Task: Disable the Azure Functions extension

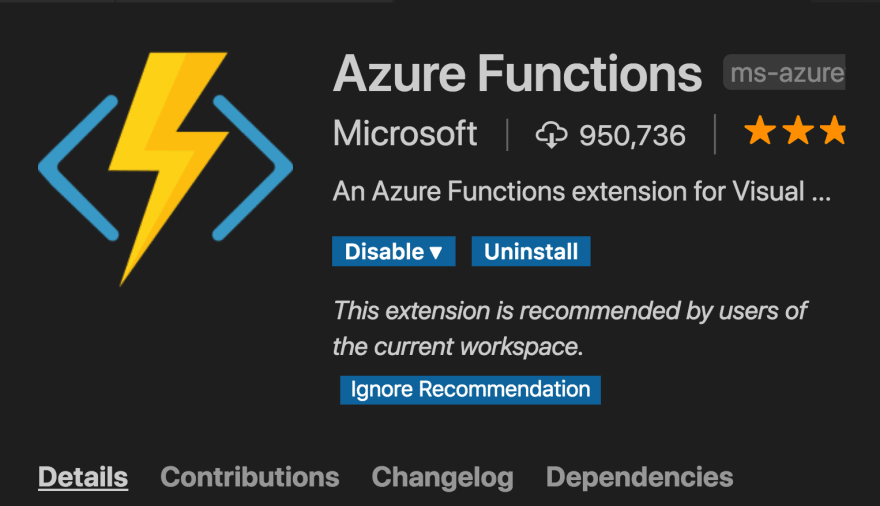Action: pyautogui.click(x=393, y=251)
